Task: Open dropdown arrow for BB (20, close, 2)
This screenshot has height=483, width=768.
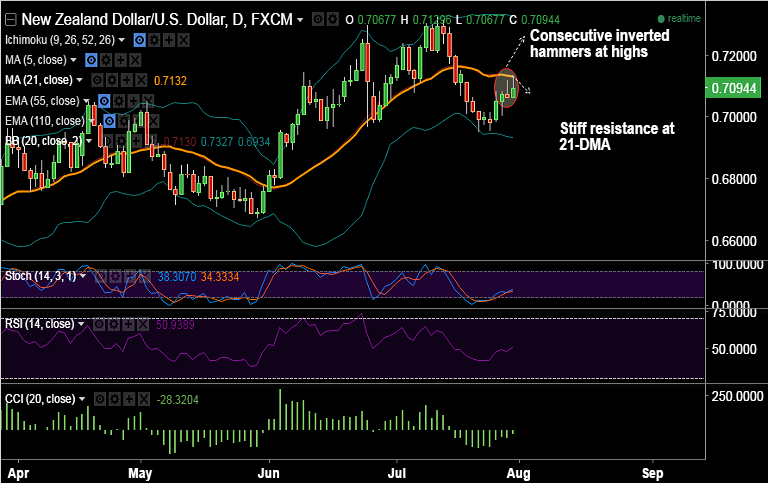Action: pos(89,142)
